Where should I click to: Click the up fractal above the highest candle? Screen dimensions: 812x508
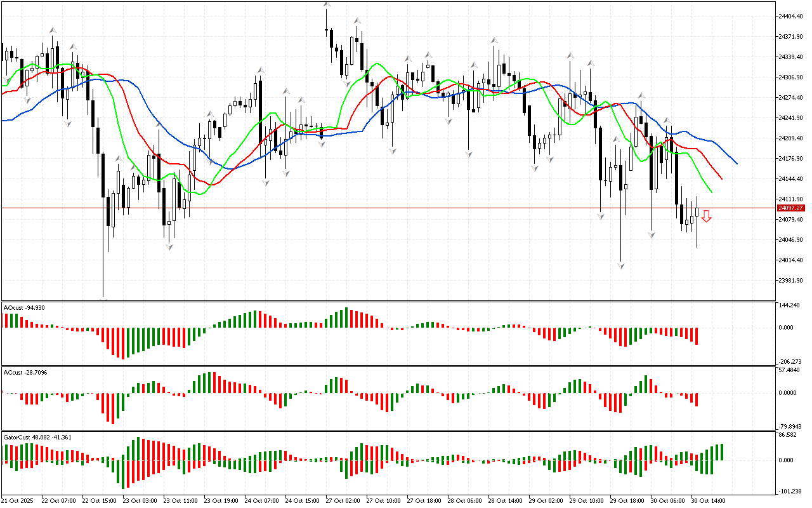(x=327, y=6)
